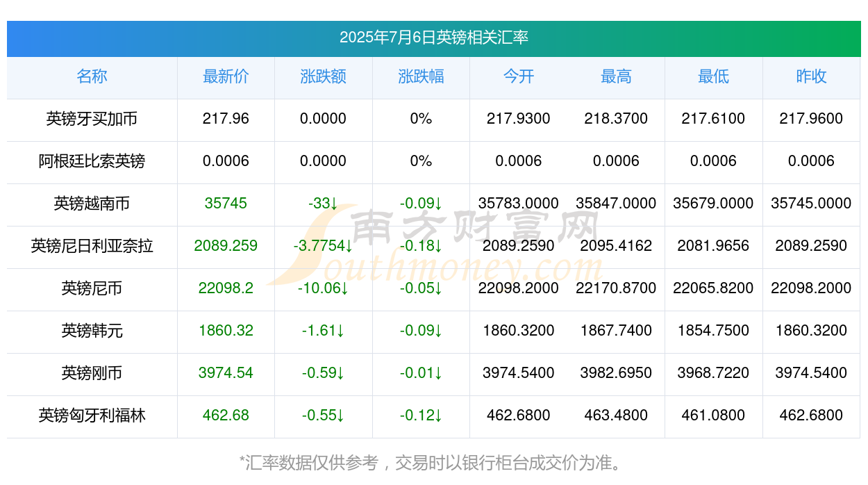This screenshot has width=868, height=485.
Task: Select the 英镑越南币 row name
Action: 92,204
